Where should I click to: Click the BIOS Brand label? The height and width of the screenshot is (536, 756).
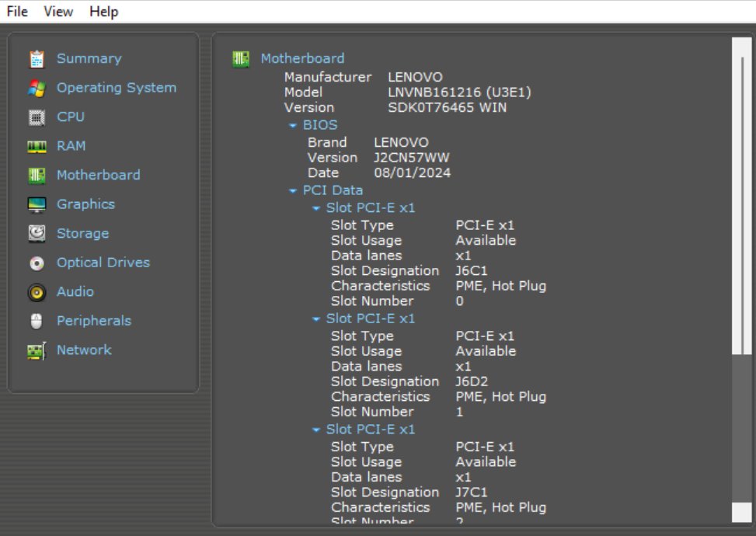[x=327, y=143]
